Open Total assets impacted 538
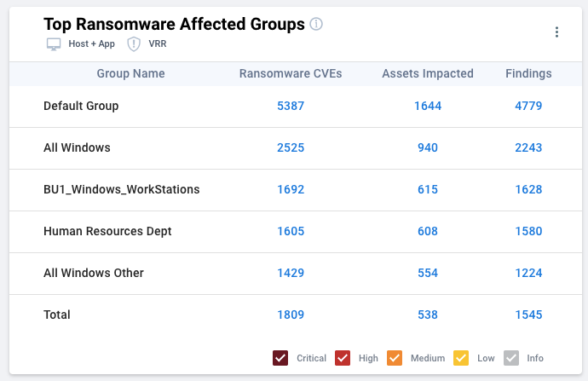The height and width of the screenshot is (381, 588). [428, 315]
